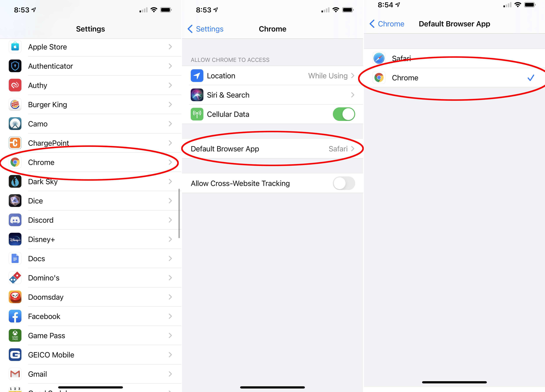This screenshot has width=545, height=392.
Task: Open the Authy app settings
Action: pyautogui.click(x=91, y=85)
